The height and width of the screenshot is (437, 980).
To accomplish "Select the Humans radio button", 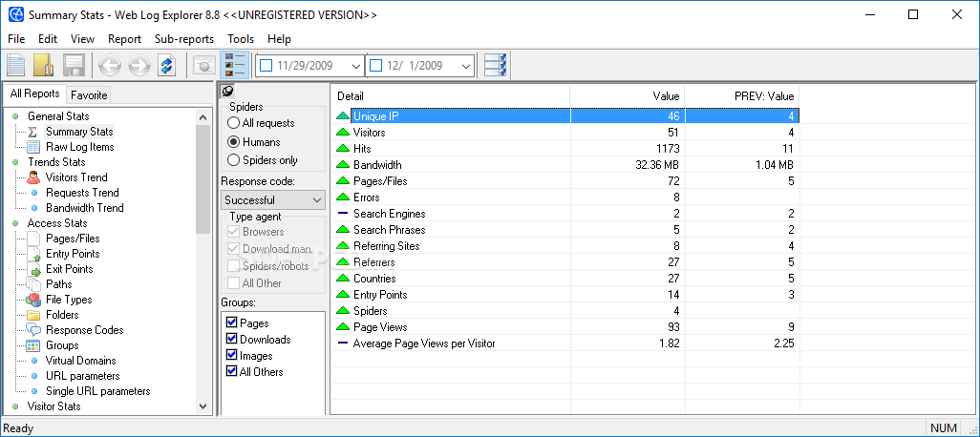I will (234, 142).
